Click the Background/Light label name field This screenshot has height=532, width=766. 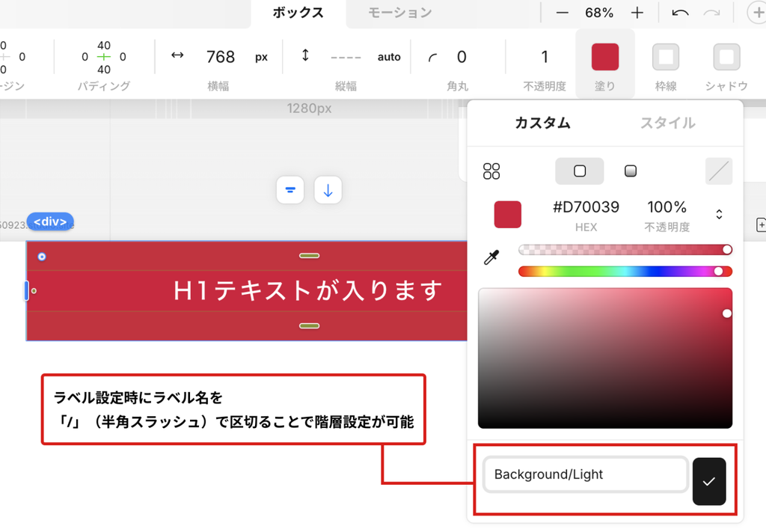[585, 474]
